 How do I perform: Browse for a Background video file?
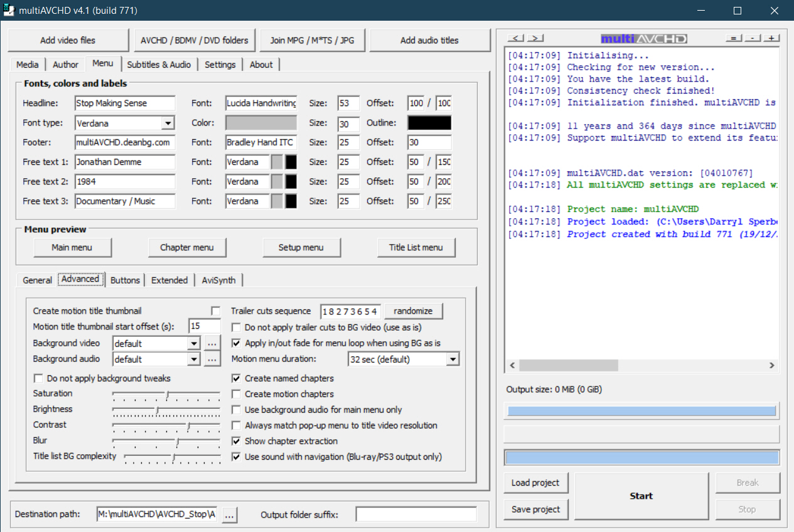click(212, 343)
